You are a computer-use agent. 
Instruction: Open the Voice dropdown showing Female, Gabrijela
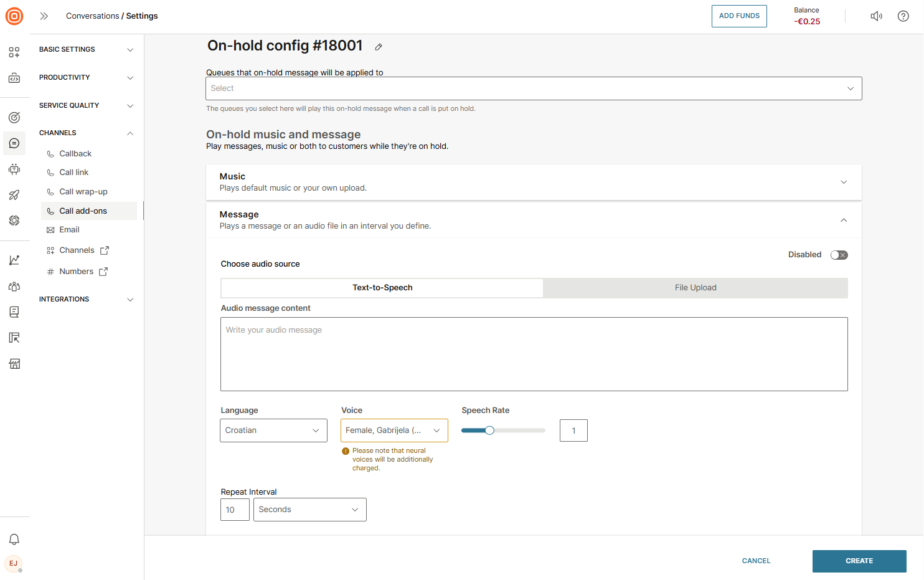tap(394, 430)
